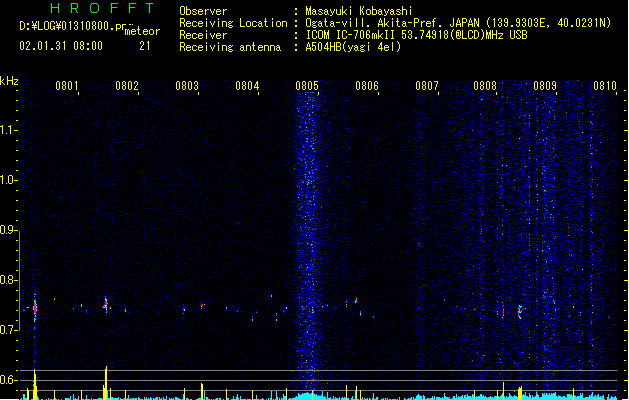Click the 0808 time marker
The image size is (629, 400).
tap(485, 86)
